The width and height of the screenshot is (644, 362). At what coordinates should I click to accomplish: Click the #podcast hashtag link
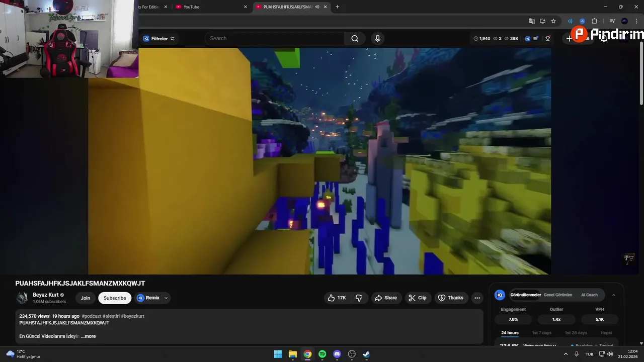92,316
